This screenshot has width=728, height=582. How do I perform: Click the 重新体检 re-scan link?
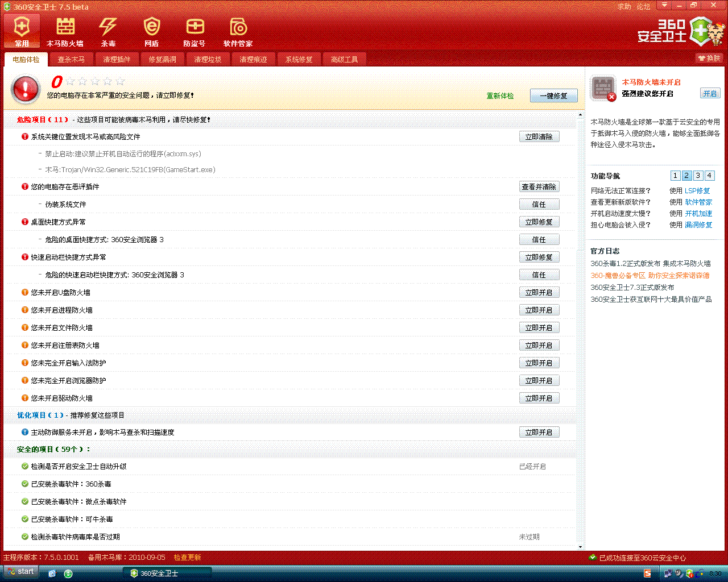coord(500,96)
